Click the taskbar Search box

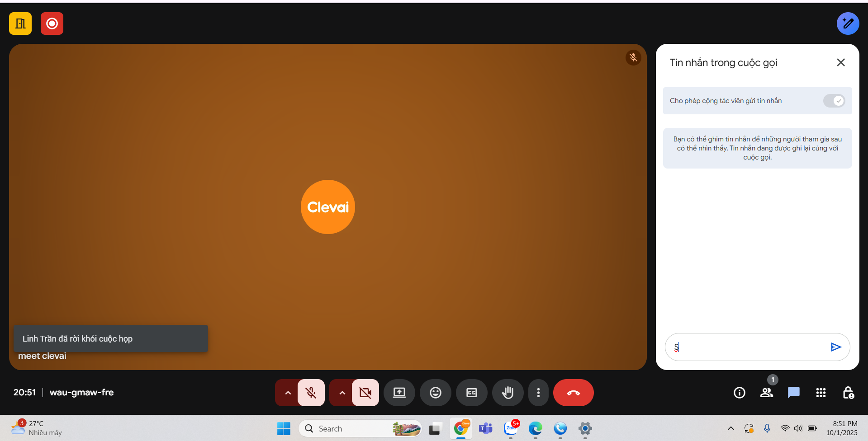(360, 428)
